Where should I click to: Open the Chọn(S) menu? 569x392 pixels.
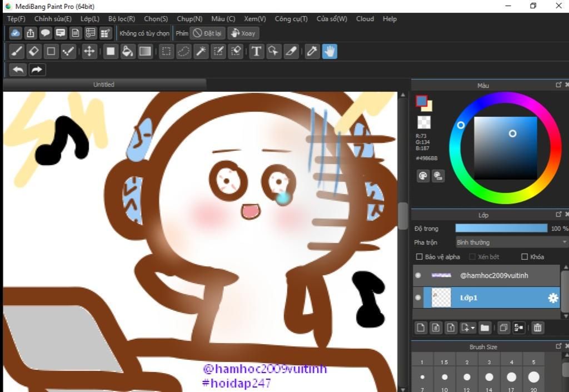156,19
